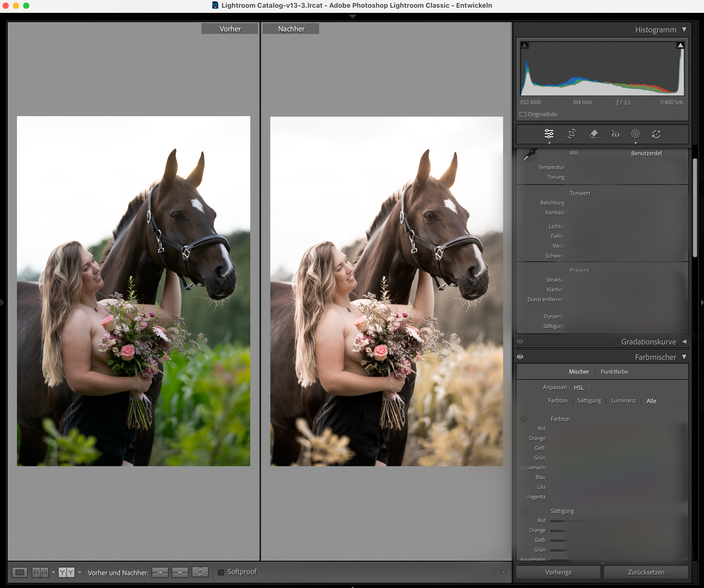Select the Luminanz tab

click(x=623, y=401)
